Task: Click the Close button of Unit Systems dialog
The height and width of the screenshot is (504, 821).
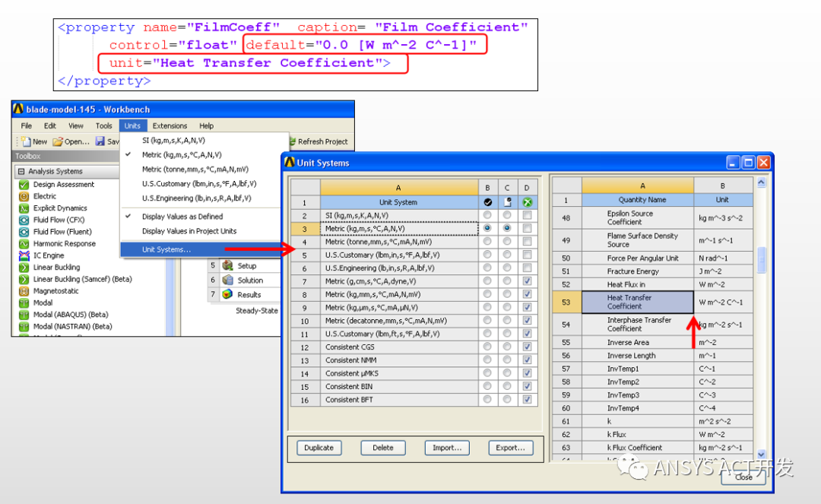Action: 743,477
